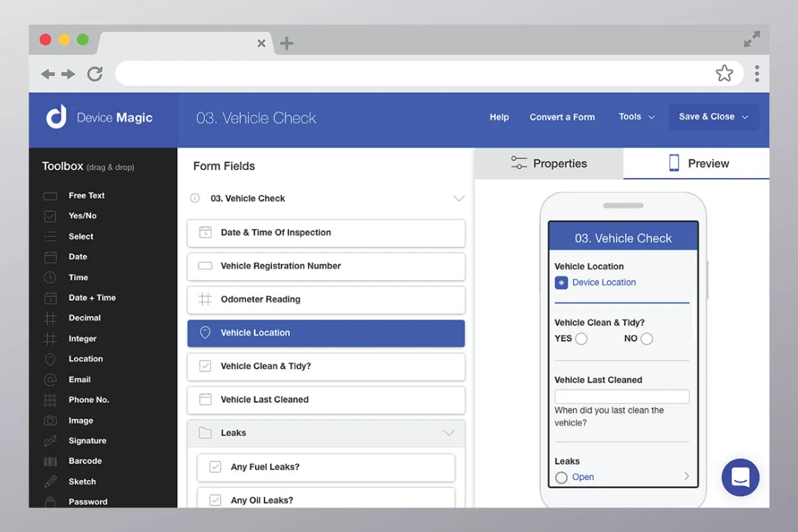Click the Toolbox heading text
This screenshot has width=798, height=532.
[63, 166]
